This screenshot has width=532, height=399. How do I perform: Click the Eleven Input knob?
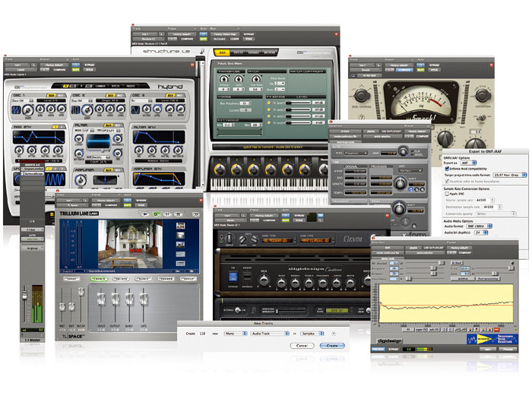click(229, 239)
